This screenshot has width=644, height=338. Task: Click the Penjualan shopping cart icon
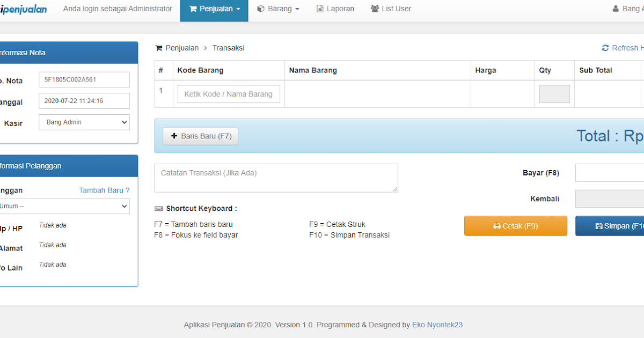tap(193, 8)
